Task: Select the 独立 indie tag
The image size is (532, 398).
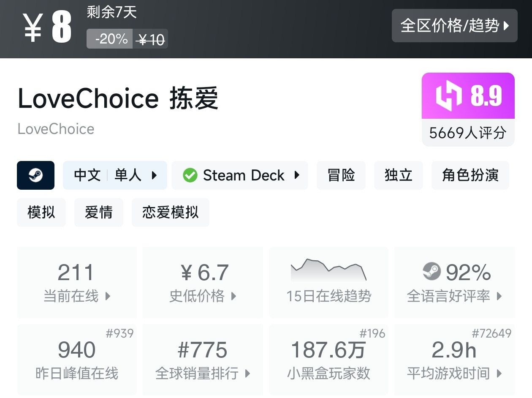Action: tap(398, 175)
